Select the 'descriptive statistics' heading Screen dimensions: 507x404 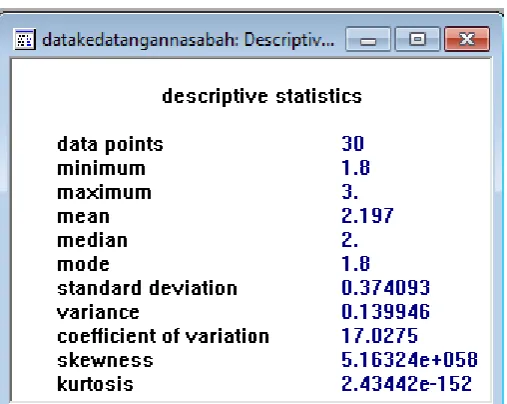coord(262,96)
